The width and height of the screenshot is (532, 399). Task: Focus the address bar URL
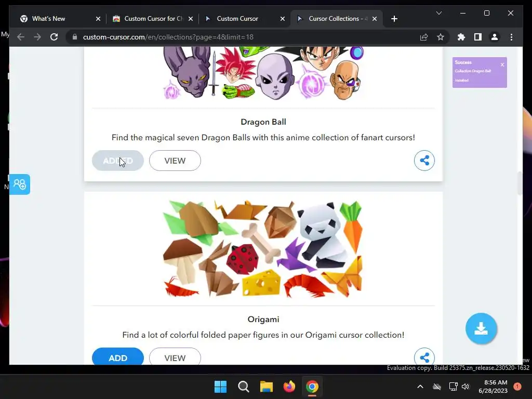[x=168, y=37]
